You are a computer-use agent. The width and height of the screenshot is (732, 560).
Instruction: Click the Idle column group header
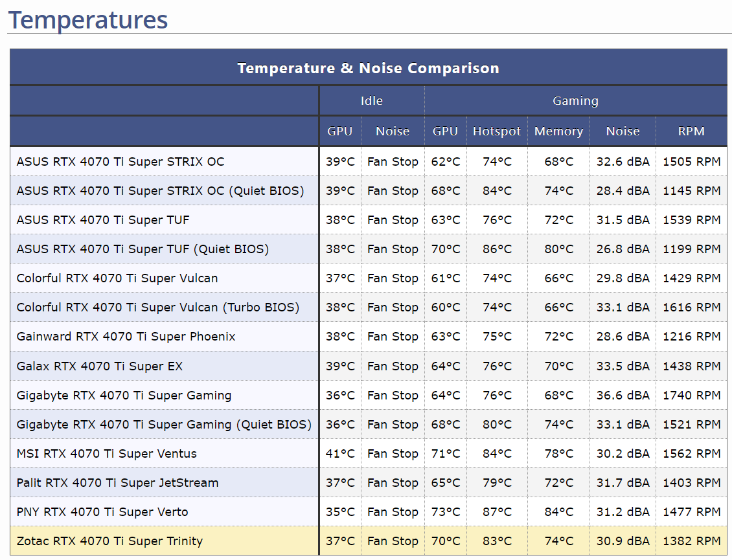click(372, 101)
